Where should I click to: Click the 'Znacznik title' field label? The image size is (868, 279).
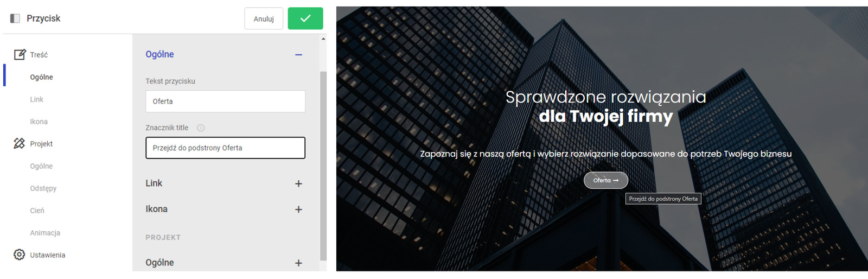point(167,128)
